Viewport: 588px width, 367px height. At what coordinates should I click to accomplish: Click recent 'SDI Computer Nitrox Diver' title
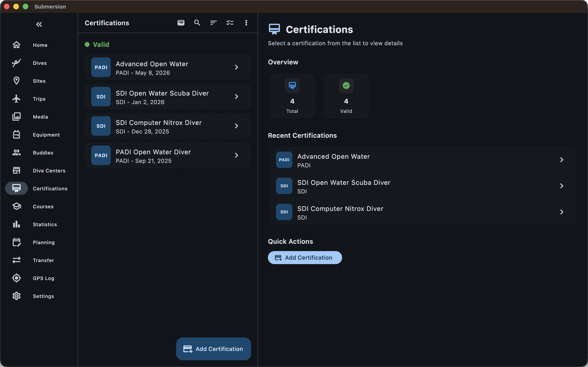pos(340,209)
